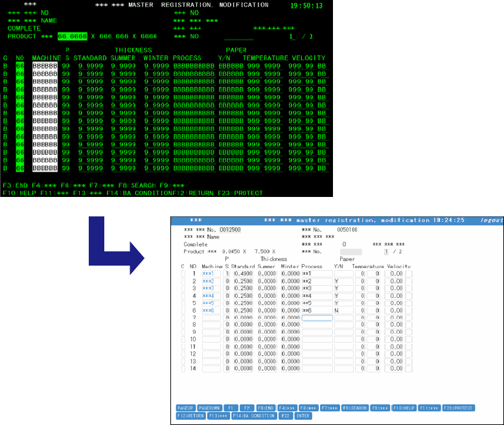This screenshot has width=504, height=425.
Task: Click Machine field ***3 in row 3
Action: click(x=211, y=288)
